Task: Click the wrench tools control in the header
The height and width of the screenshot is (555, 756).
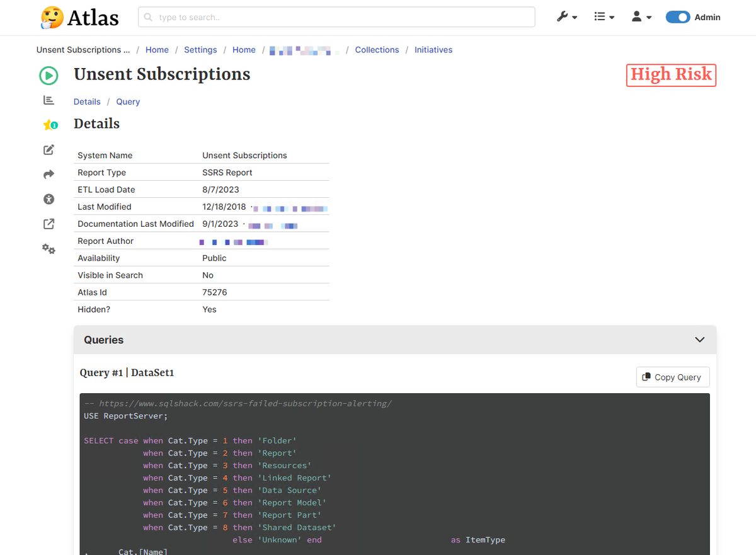Action: pos(566,17)
